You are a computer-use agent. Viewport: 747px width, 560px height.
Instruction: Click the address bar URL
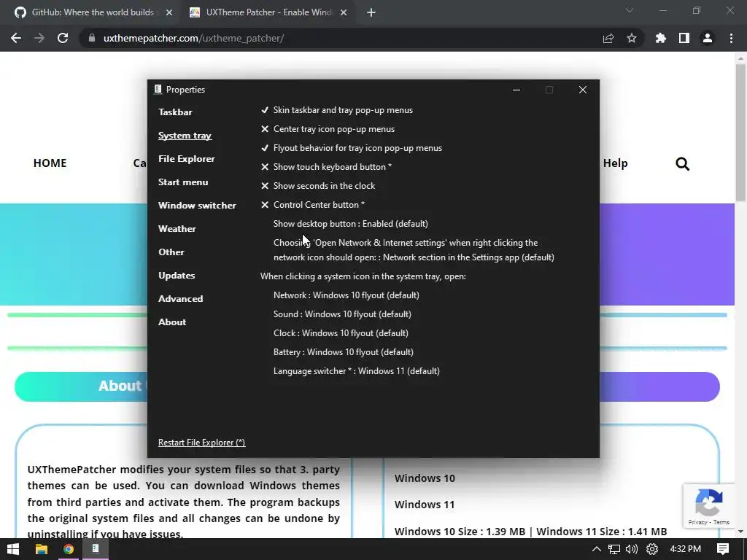click(x=193, y=38)
